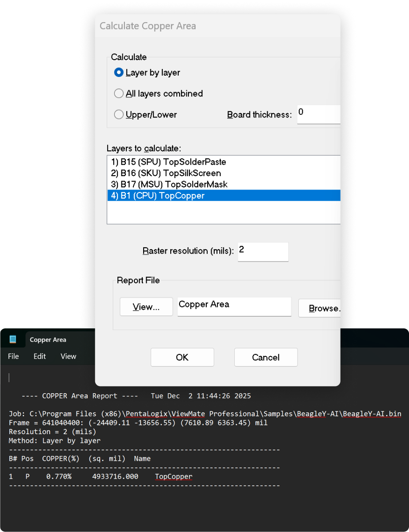Click the Board thickness input field
Viewport: 409px width, 532px height.
[318, 114]
